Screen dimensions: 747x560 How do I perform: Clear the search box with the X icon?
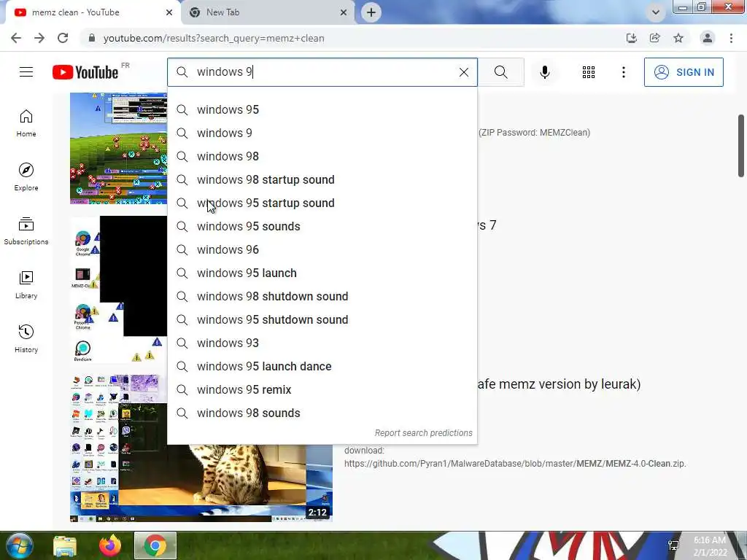463,72
